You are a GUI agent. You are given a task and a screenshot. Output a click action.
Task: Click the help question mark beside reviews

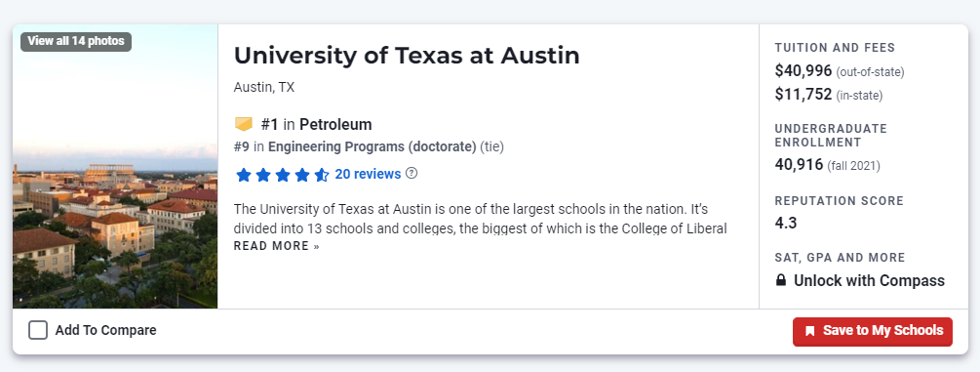tap(412, 174)
